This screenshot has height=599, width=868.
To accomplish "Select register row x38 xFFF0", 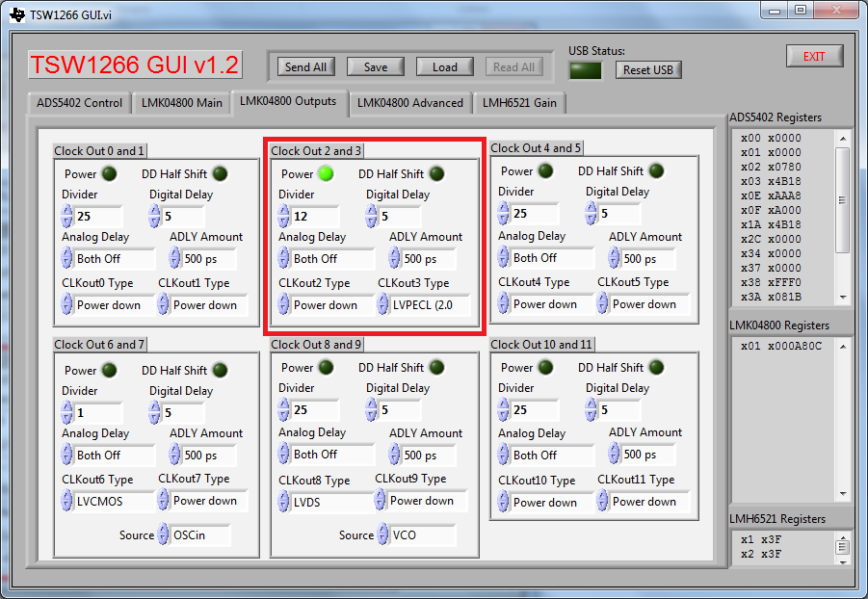I will pyautogui.click(x=771, y=282).
